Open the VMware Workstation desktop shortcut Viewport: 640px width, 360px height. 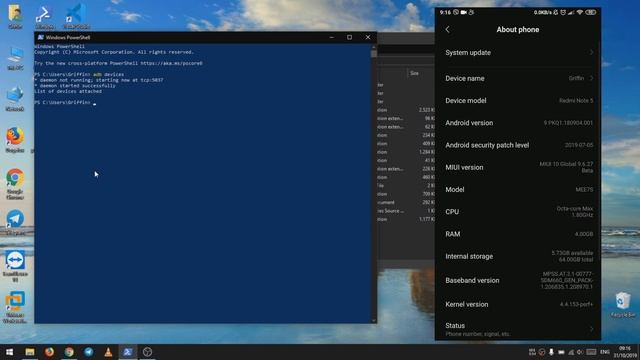click(x=15, y=307)
